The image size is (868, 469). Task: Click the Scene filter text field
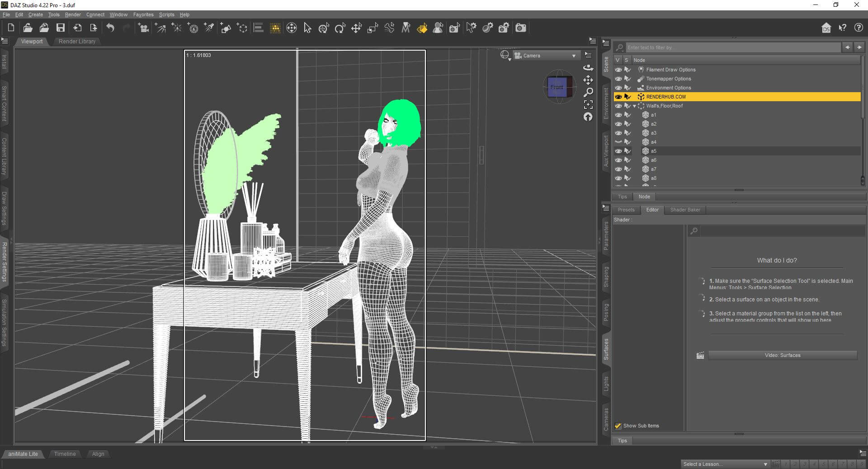732,47
